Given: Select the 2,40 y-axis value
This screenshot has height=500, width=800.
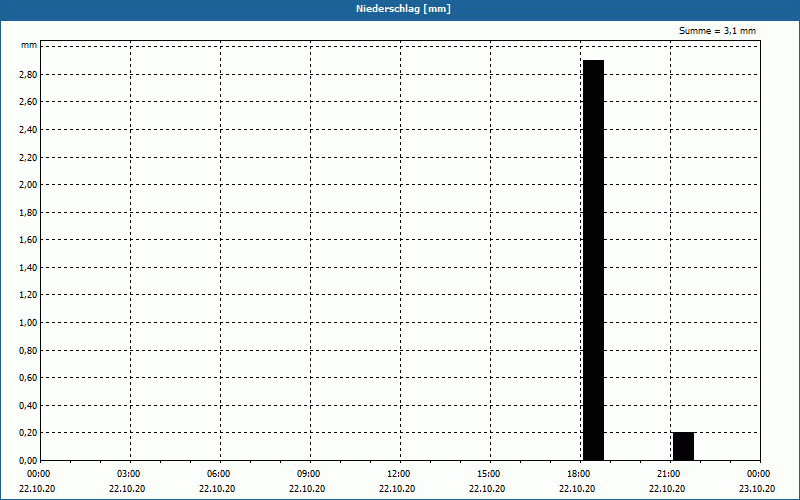Looking at the screenshot, I should click(28, 130).
